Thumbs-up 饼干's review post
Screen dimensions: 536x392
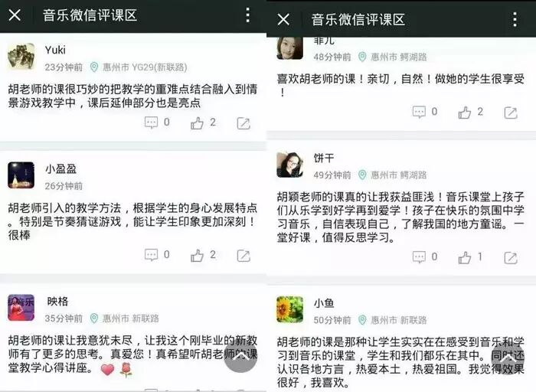point(465,258)
